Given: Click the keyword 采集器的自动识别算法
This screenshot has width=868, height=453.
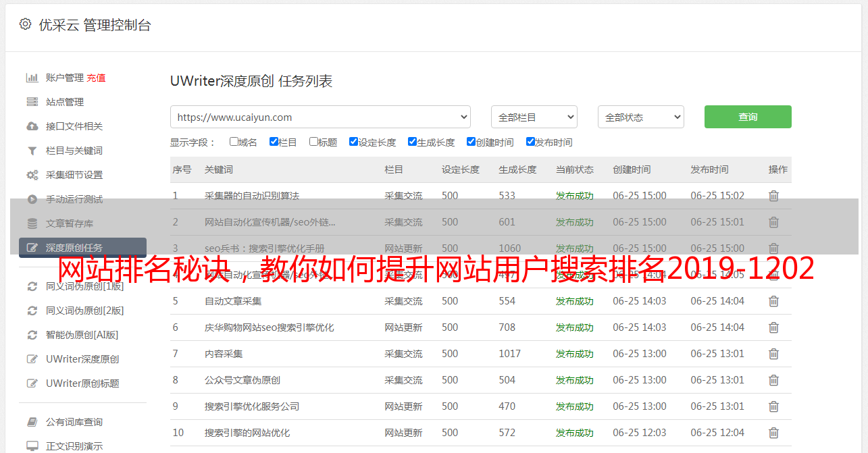Looking at the screenshot, I should [x=252, y=196].
